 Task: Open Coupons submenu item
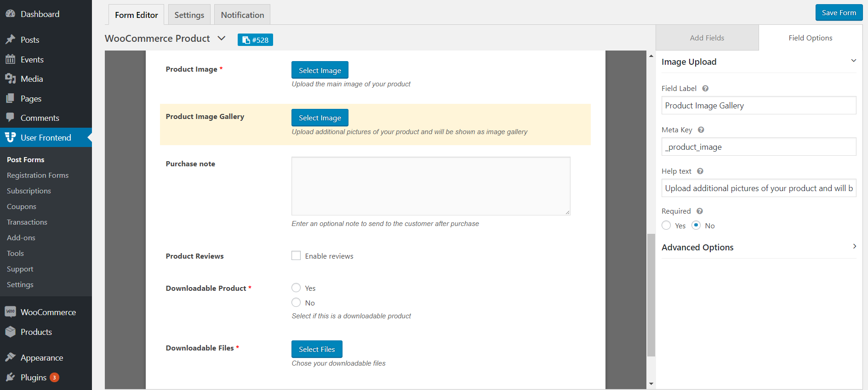point(22,206)
